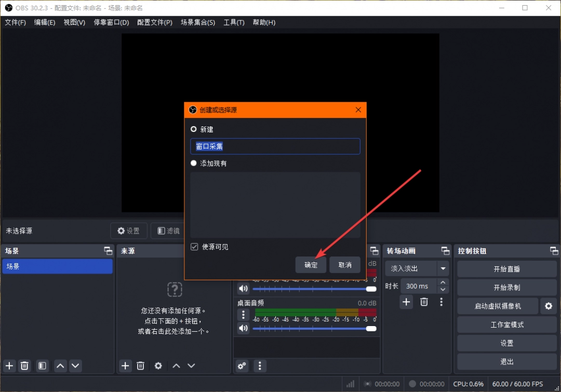Screen dimensions: 561x392
Task: Add a new scene with the plus icon
Action: (8, 366)
